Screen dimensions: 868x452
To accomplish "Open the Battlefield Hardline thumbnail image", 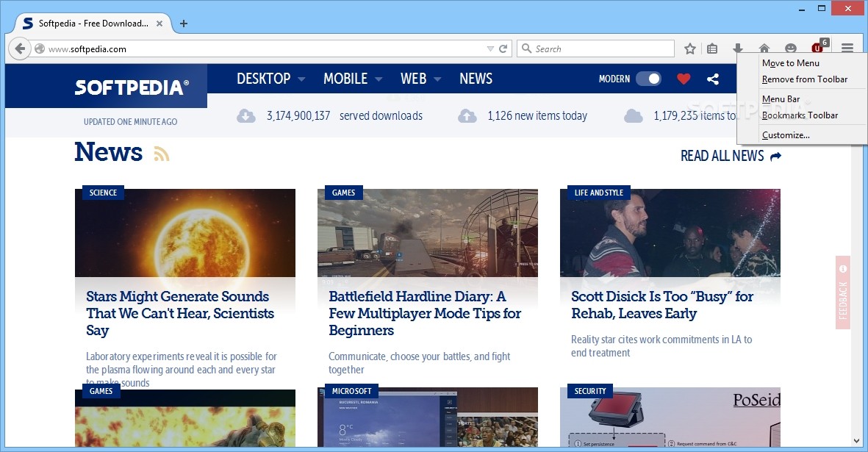I will pyautogui.click(x=427, y=233).
